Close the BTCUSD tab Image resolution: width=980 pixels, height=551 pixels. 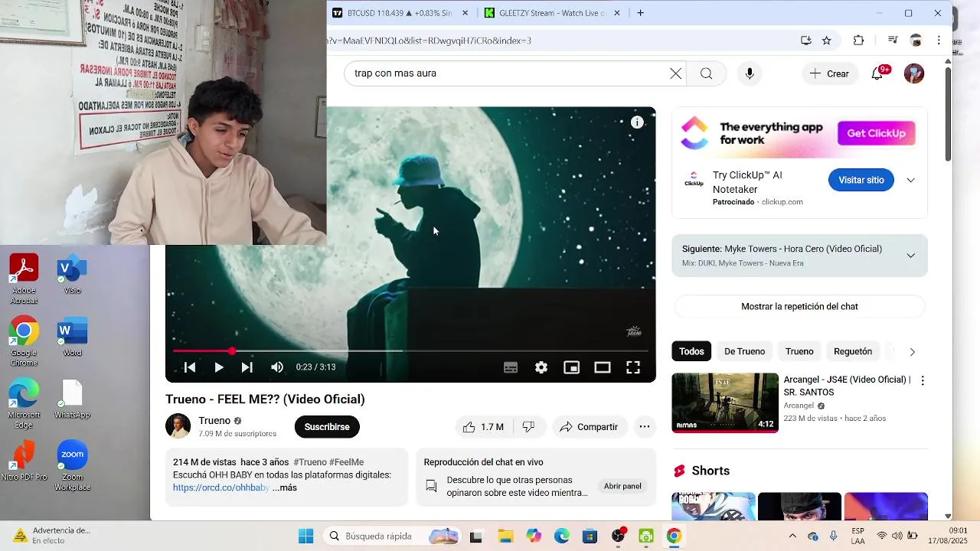point(465,13)
